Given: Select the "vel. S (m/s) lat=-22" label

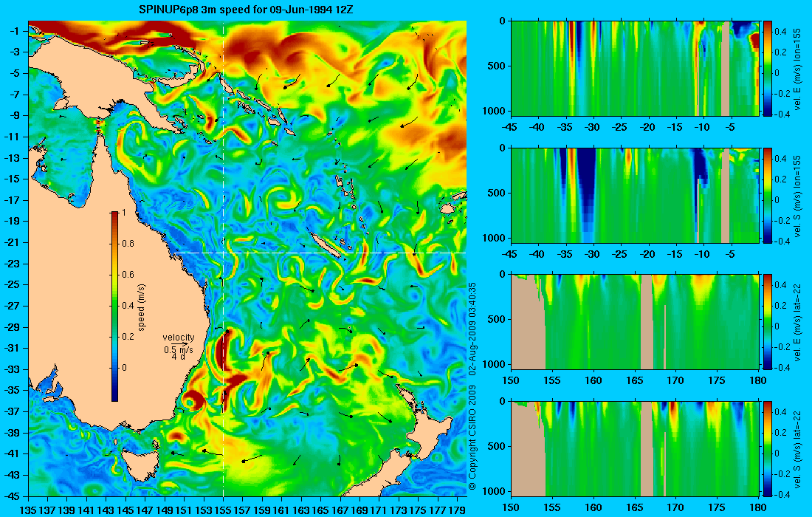Looking at the screenshot, I should pos(798,449).
